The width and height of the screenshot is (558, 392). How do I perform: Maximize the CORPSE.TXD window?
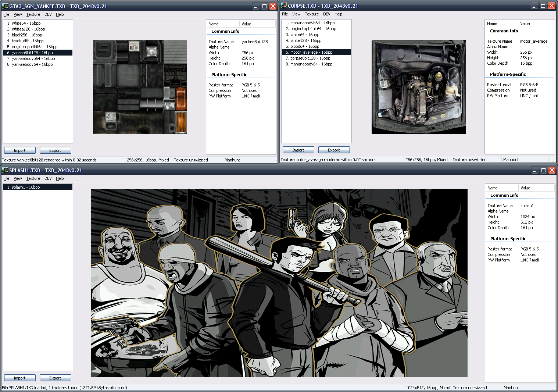(543, 6)
